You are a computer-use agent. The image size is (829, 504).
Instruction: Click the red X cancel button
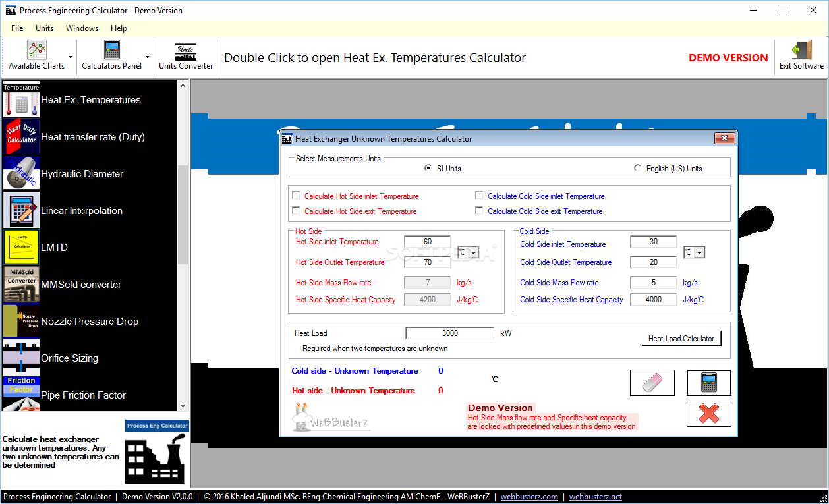(x=709, y=414)
